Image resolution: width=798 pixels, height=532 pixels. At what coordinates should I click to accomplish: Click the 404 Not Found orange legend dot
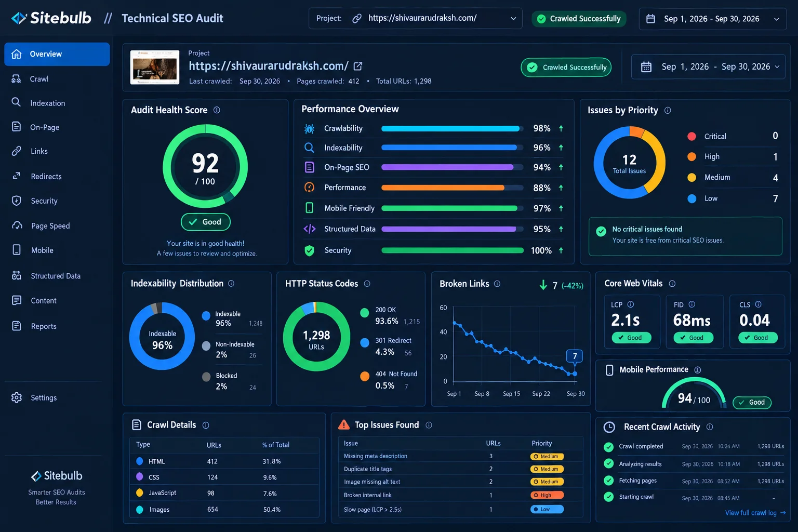coord(365,377)
